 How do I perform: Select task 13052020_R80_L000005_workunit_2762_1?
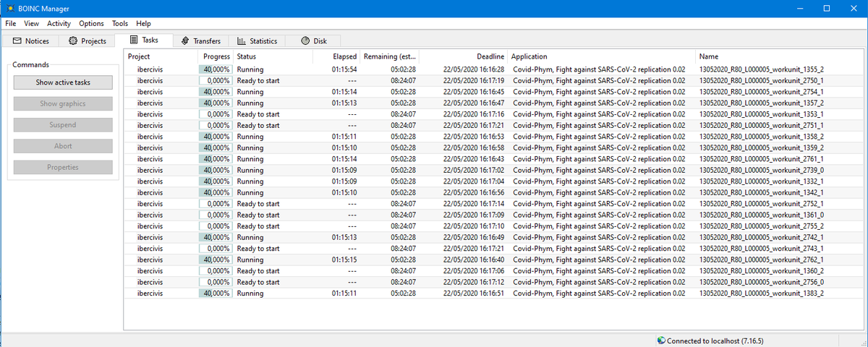pyautogui.click(x=494, y=260)
